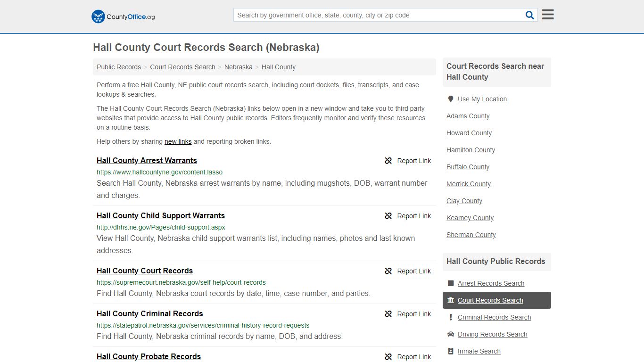Click the page heading Hall County Court Records Search

tap(206, 48)
